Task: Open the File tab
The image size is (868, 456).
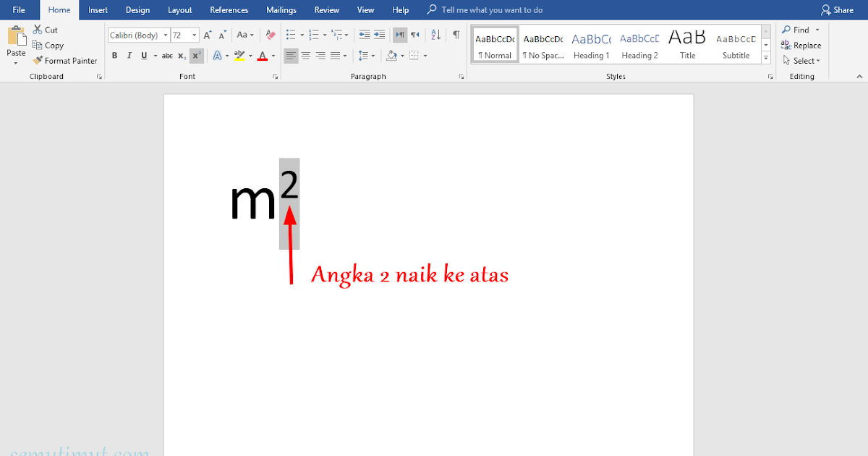Action: (19, 9)
